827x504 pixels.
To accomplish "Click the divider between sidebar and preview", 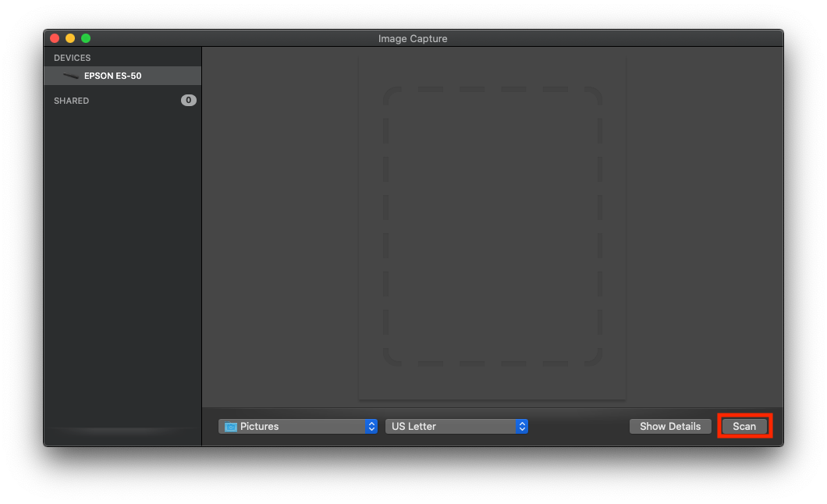I will click(202, 234).
